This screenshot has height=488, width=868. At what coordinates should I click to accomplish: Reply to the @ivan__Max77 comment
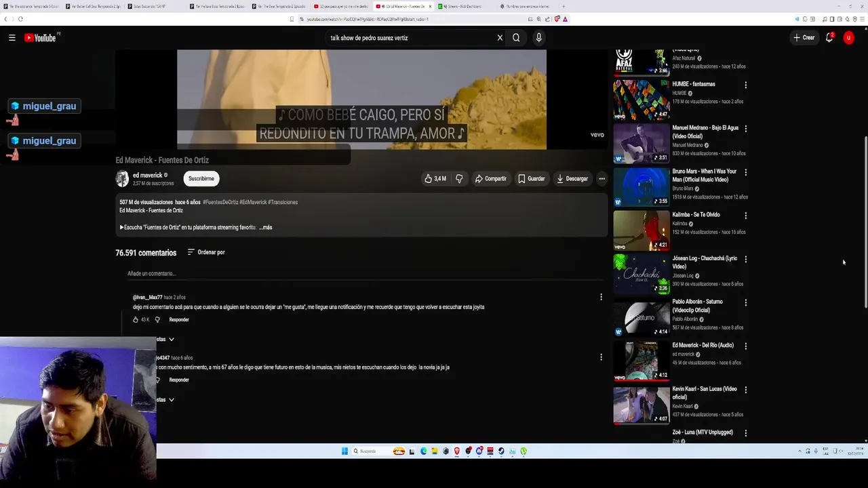[179, 320]
